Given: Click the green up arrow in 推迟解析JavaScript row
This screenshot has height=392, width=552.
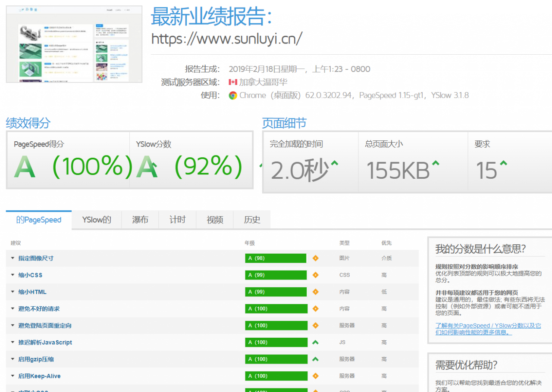Looking at the screenshot, I should pyautogui.click(x=315, y=342).
